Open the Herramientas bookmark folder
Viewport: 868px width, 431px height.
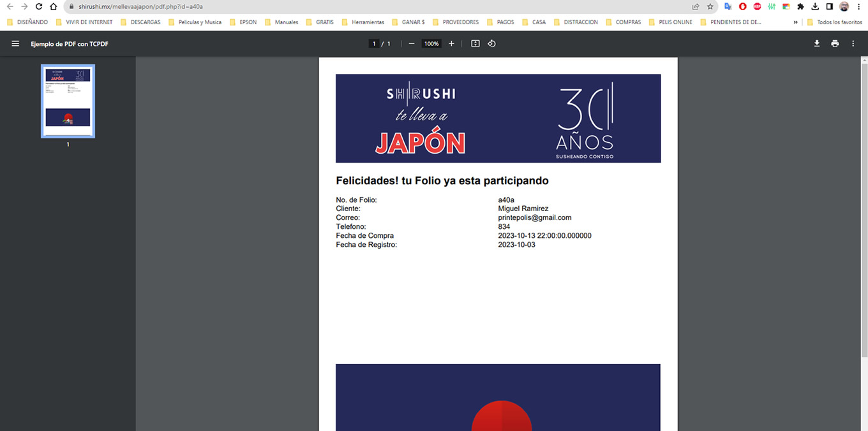point(363,22)
